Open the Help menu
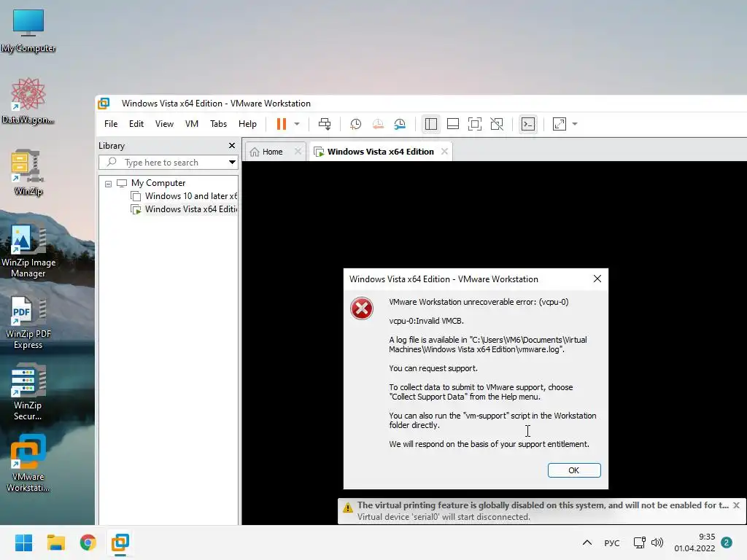 (x=247, y=124)
